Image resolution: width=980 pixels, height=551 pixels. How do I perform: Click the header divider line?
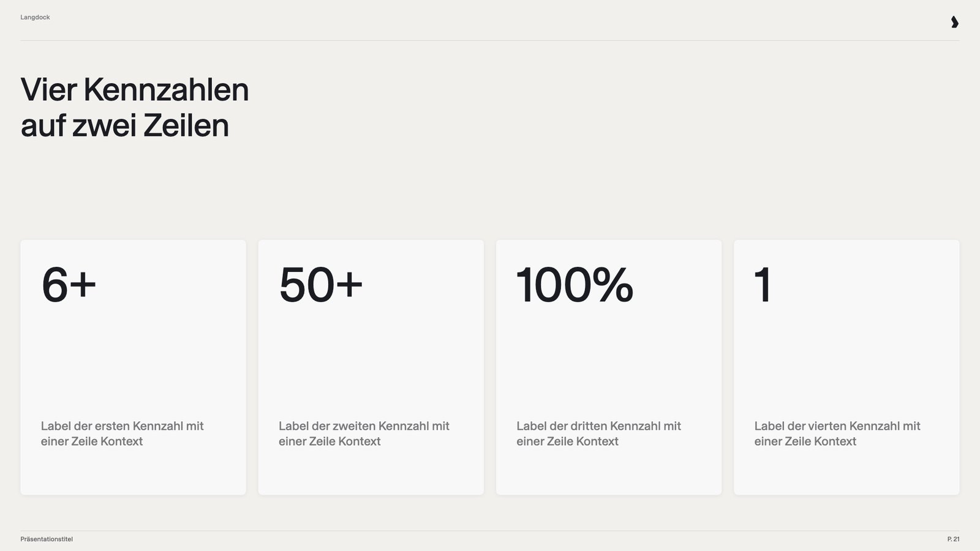pos(490,40)
